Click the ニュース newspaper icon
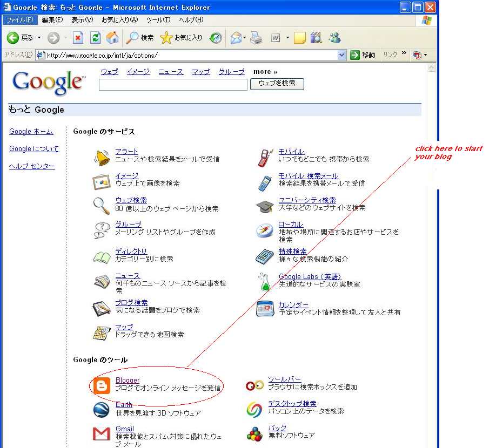The image size is (496, 448). coord(102,282)
